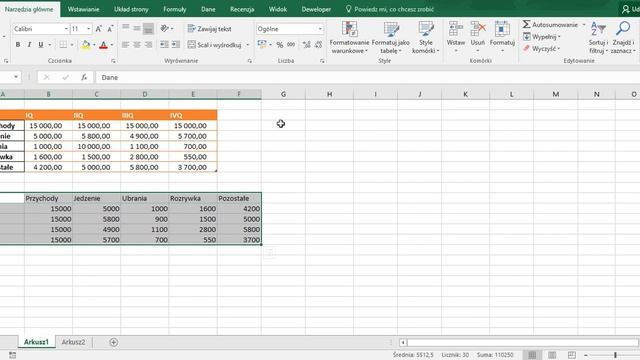The image size is (640, 360).
Task: Decrease decimal places
Action: point(318,44)
